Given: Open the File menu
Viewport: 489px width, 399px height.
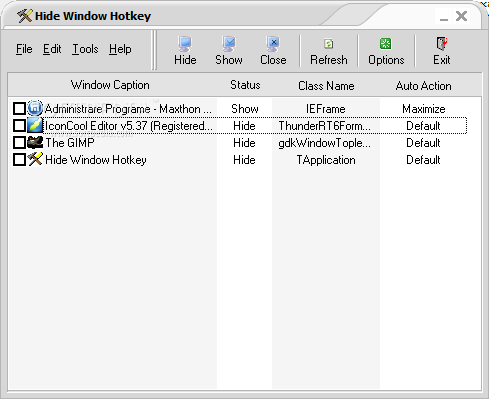Looking at the screenshot, I should [x=24, y=49].
